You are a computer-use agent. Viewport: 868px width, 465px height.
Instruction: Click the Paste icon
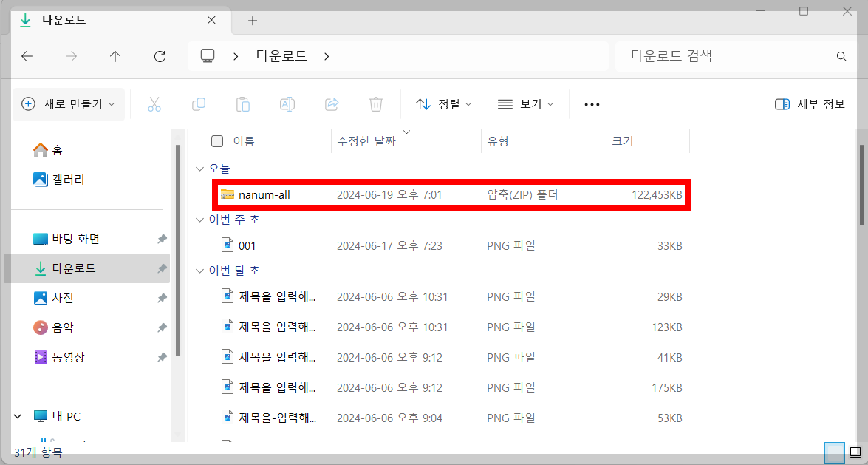242,104
